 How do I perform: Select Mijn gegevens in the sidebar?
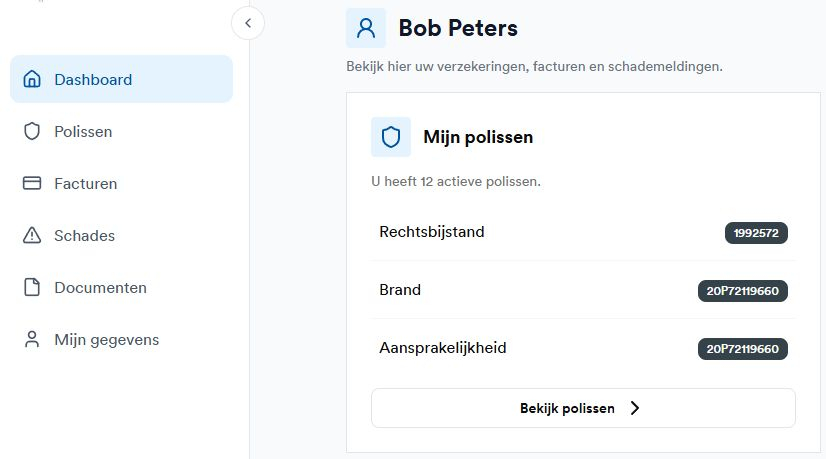click(106, 340)
